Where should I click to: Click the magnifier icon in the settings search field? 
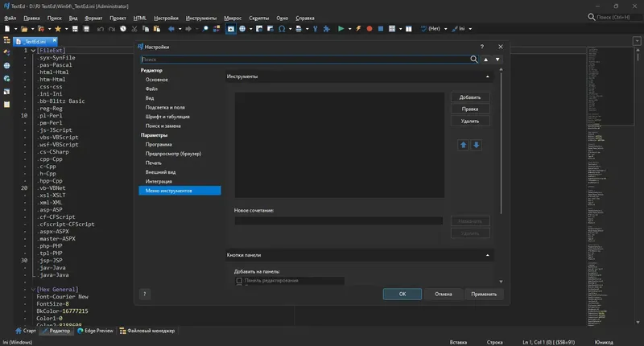pyautogui.click(x=474, y=60)
